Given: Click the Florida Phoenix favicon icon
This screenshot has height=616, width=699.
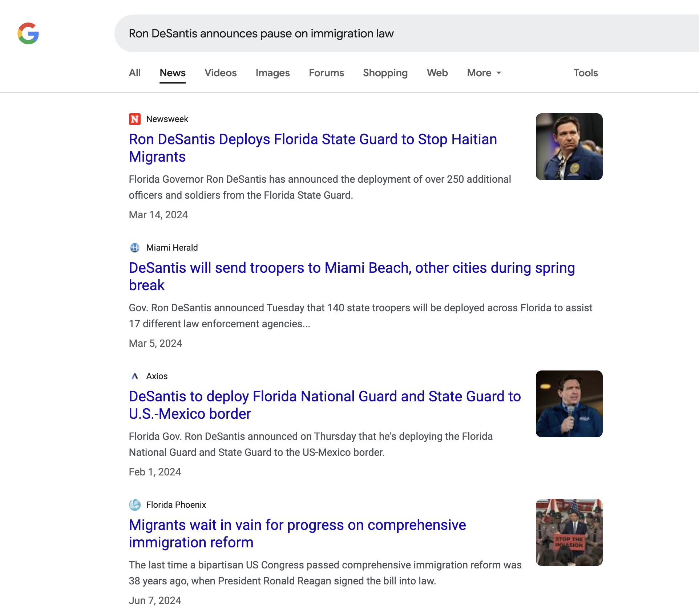Looking at the screenshot, I should pyautogui.click(x=135, y=505).
